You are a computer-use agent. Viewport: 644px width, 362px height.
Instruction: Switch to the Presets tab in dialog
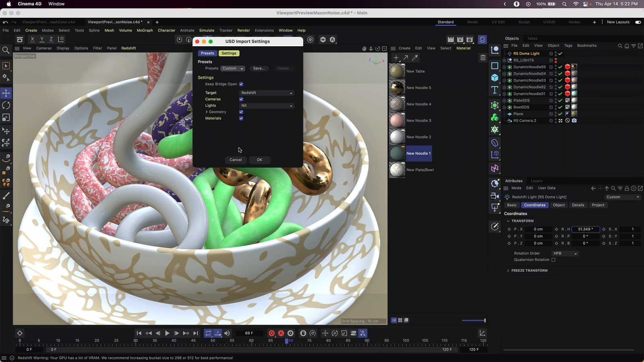tap(207, 53)
